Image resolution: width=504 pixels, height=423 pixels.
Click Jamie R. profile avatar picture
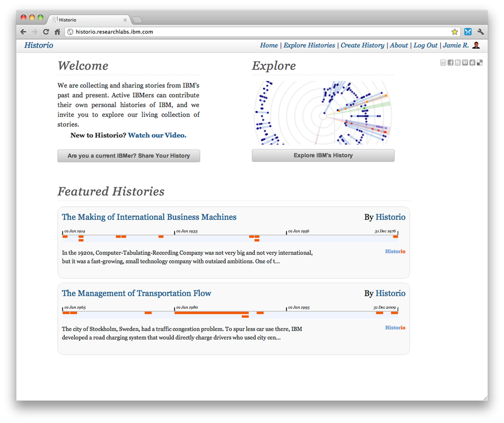(x=476, y=45)
